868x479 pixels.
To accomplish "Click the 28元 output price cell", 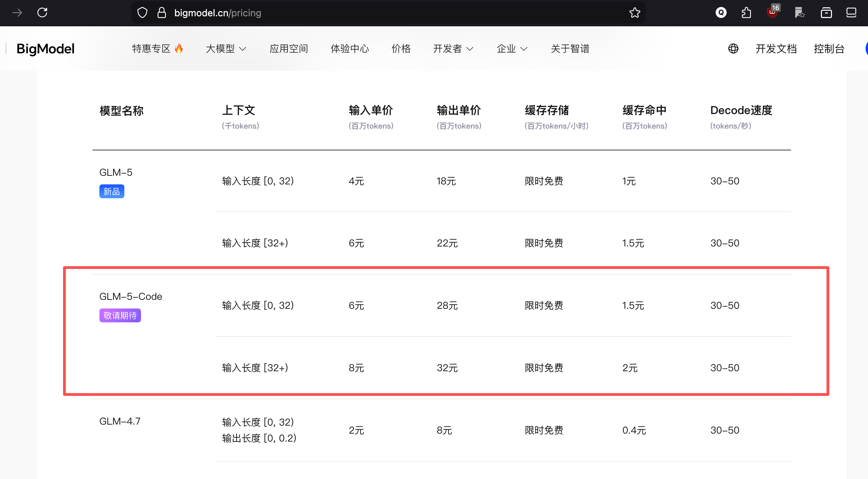I will tap(447, 305).
